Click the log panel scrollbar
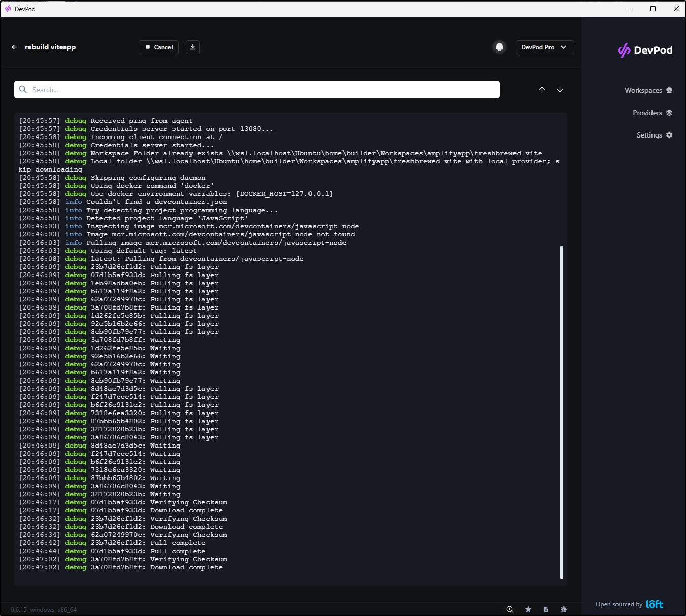Screen dimensions: 686x616 [x=562, y=412]
